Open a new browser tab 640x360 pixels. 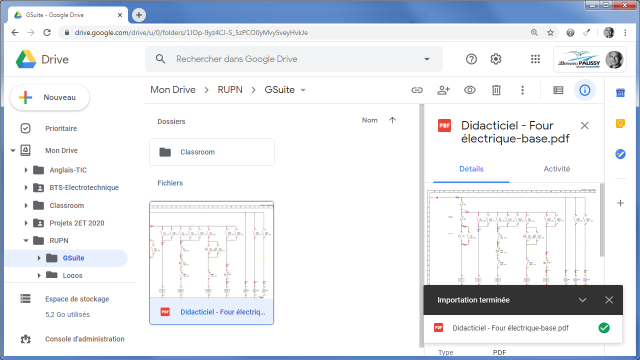(x=139, y=15)
